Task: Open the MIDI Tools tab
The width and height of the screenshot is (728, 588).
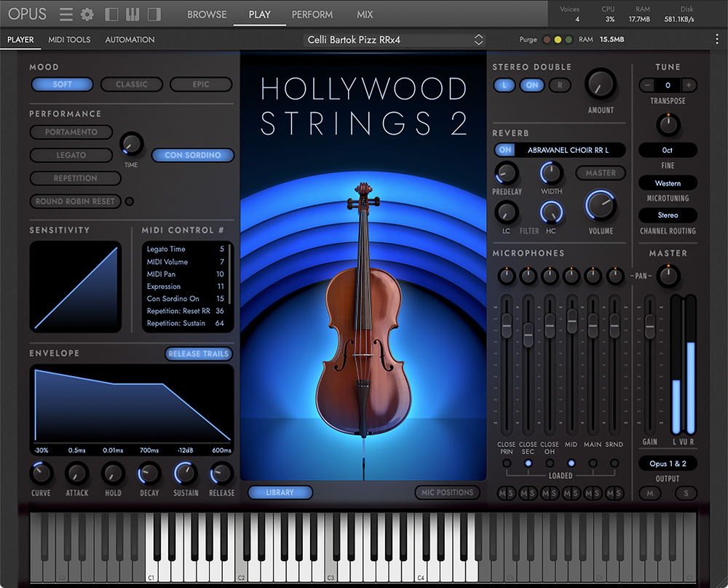Action: (69, 39)
